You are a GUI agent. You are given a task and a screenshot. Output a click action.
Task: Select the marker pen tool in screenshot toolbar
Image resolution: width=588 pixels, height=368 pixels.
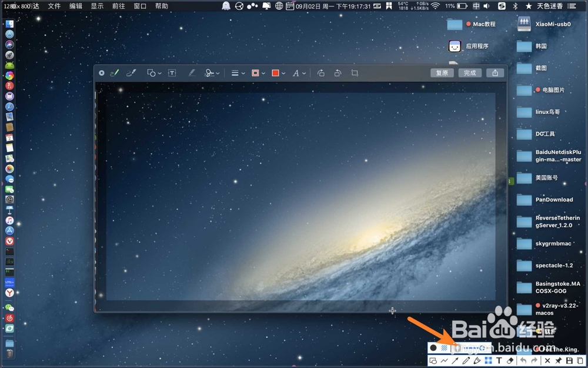click(477, 361)
